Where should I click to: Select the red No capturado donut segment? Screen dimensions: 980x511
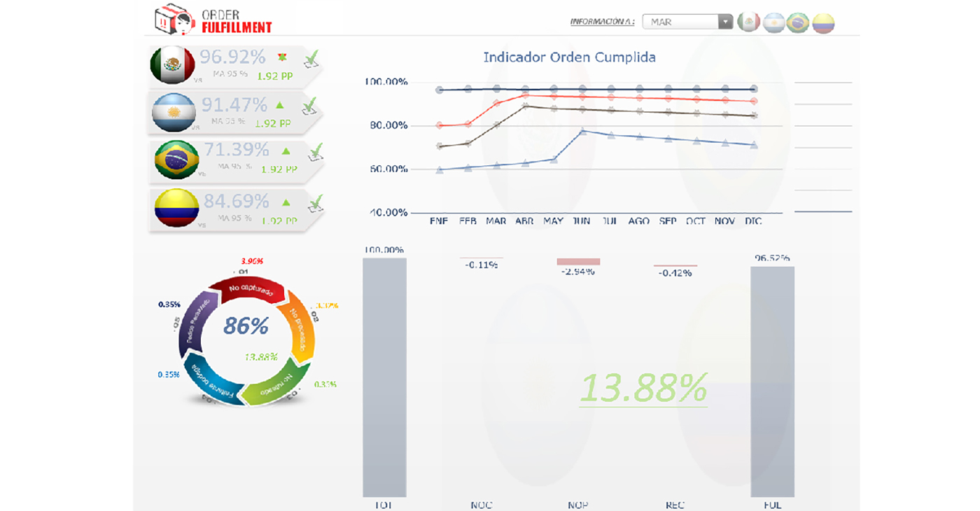tap(249, 289)
